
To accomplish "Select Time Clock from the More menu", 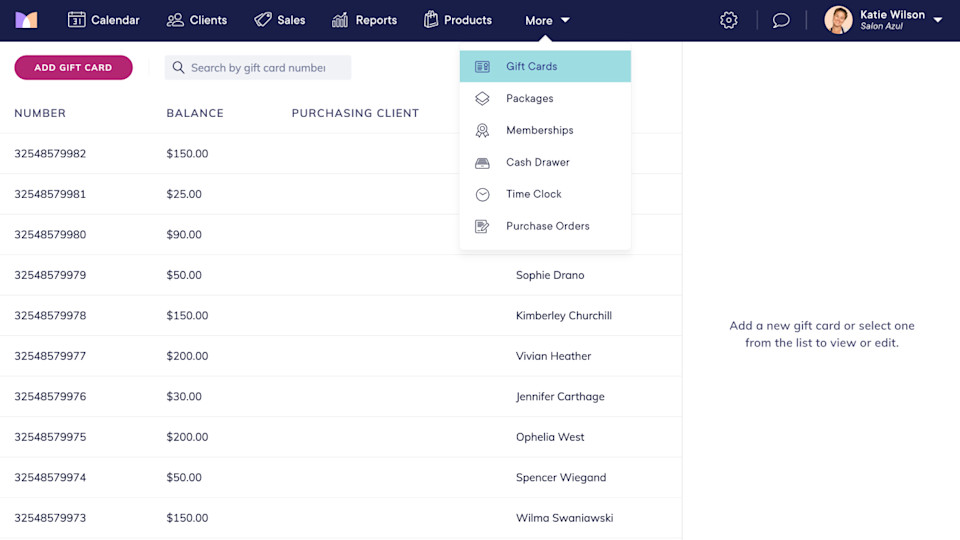I will pos(545,194).
